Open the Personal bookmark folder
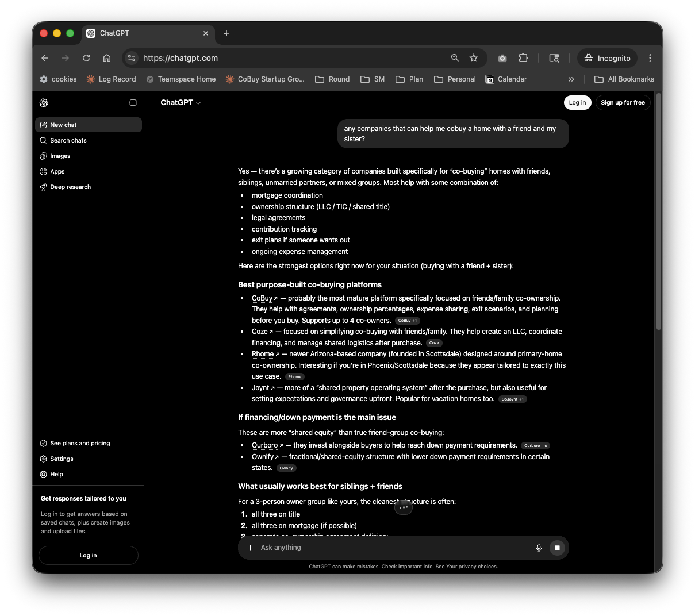Image resolution: width=695 pixels, height=616 pixels. coord(455,79)
